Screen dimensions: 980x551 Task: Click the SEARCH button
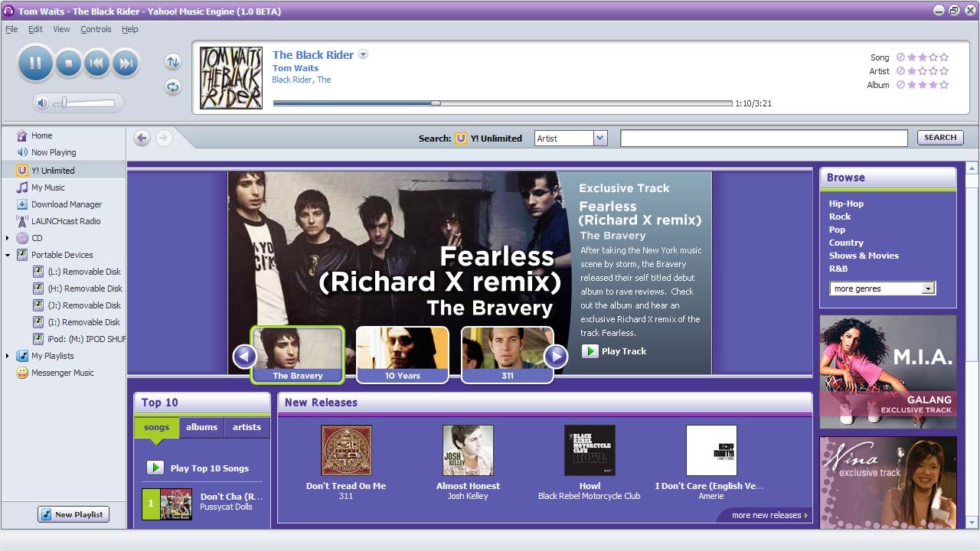[940, 138]
